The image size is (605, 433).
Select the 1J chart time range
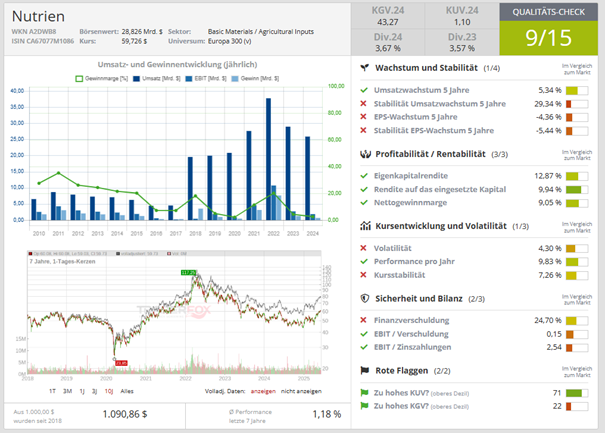click(82, 391)
